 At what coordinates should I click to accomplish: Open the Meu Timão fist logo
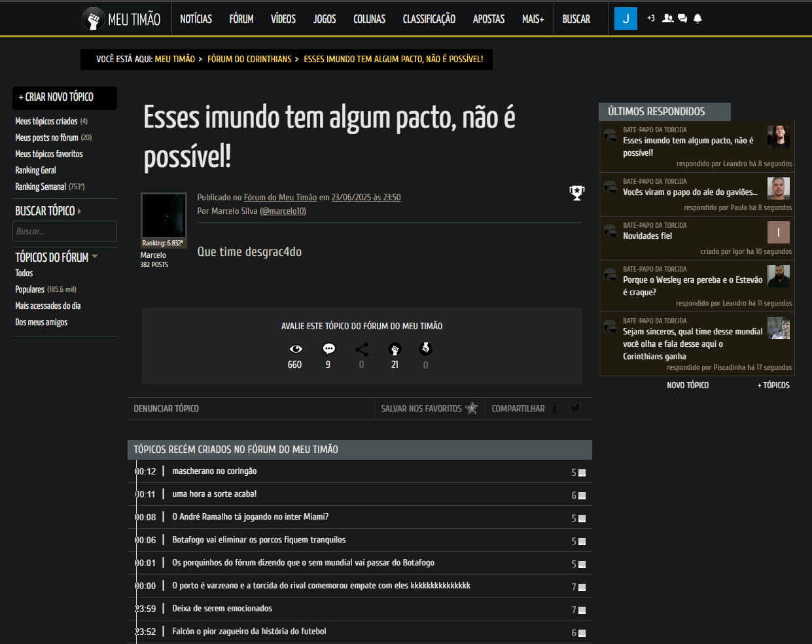93,18
